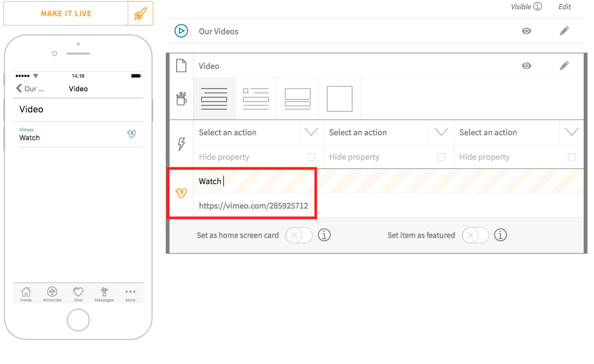Enable the Set item as featured toggle
Image resolution: width=594 pixels, height=364 pixels.
pyautogui.click(x=475, y=235)
